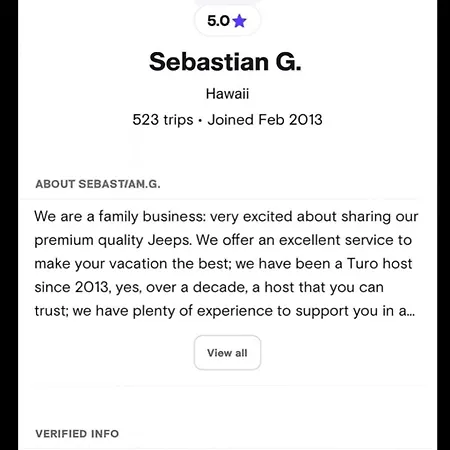Viewport: 450px width, 450px height.
Task: Tap the 'premium quality Jeeps' description line
Action: tap(223, 240)
